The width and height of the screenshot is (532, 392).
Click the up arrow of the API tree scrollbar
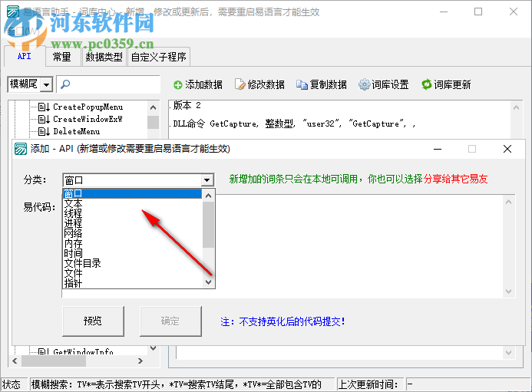pyautogui.click(x=153, y=107)
